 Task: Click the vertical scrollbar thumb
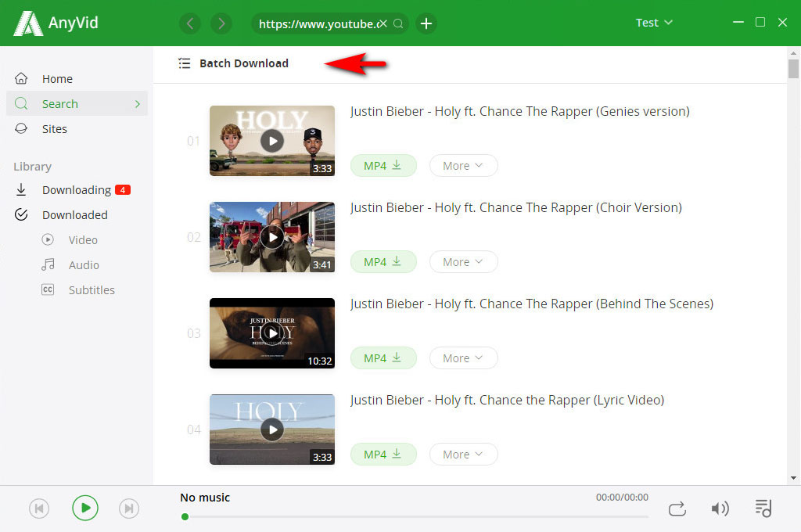point(793,69)
